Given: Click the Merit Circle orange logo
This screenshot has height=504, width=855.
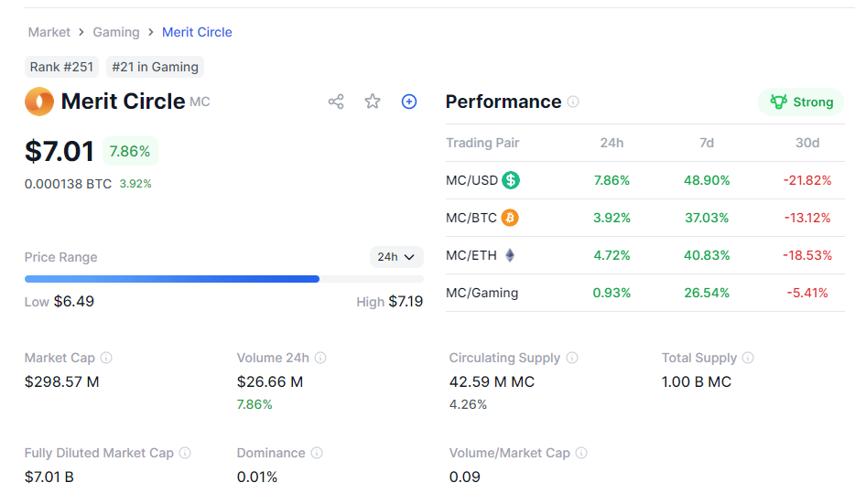Looking at the screenshot, I should pyautogui.click(x=39, y=102).
